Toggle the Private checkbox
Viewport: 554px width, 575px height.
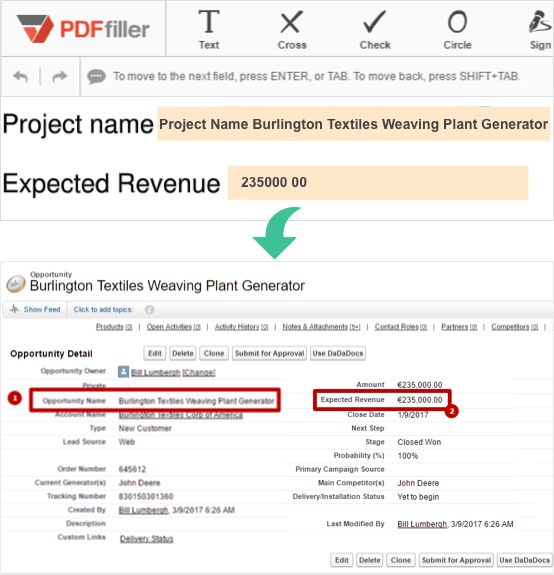click(x=125, y=385)
